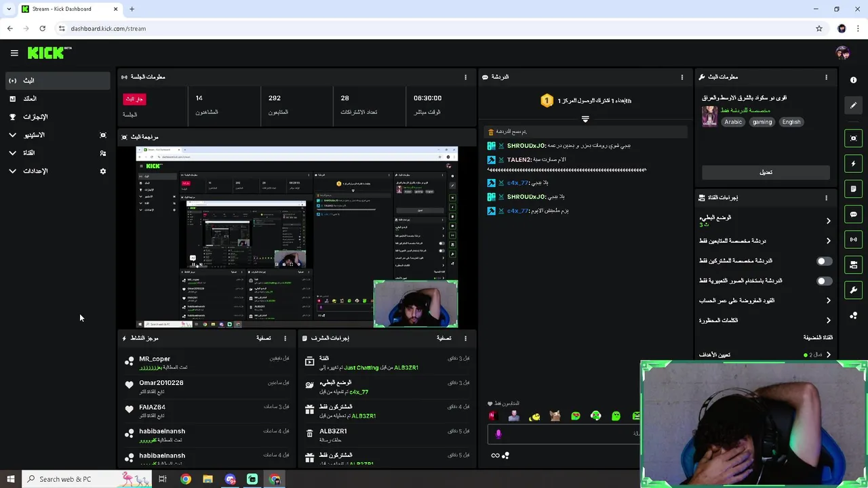868x488 pixels.
Task: Open the profile avatar in the dashboard header
Action: coord(843,53)
